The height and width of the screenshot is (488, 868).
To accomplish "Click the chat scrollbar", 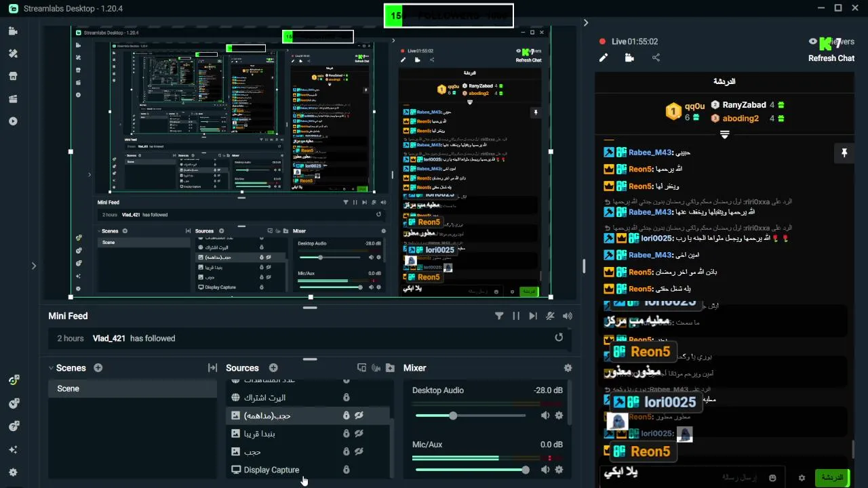I will (x=853, y=450).
